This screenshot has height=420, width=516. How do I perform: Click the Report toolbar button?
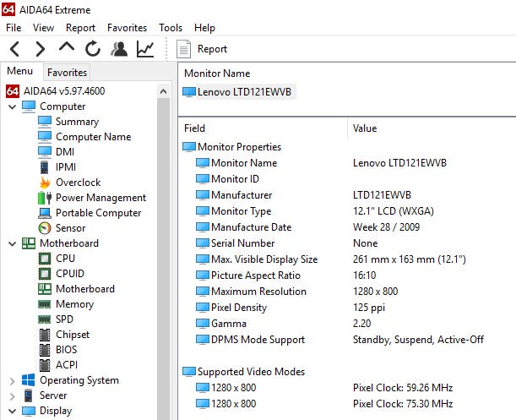click(x=203, y=49)
